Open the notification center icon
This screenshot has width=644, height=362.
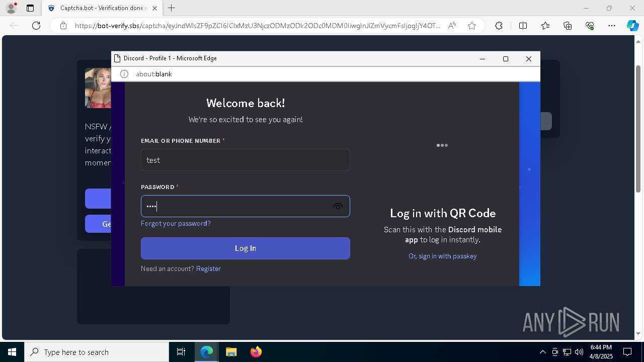627,352
